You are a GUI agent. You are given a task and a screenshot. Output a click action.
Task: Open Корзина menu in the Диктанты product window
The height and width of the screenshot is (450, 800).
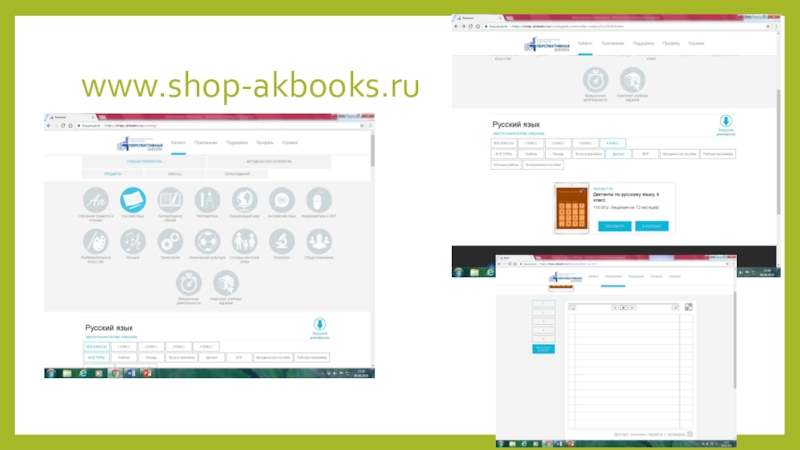click(x=696, y=43)
